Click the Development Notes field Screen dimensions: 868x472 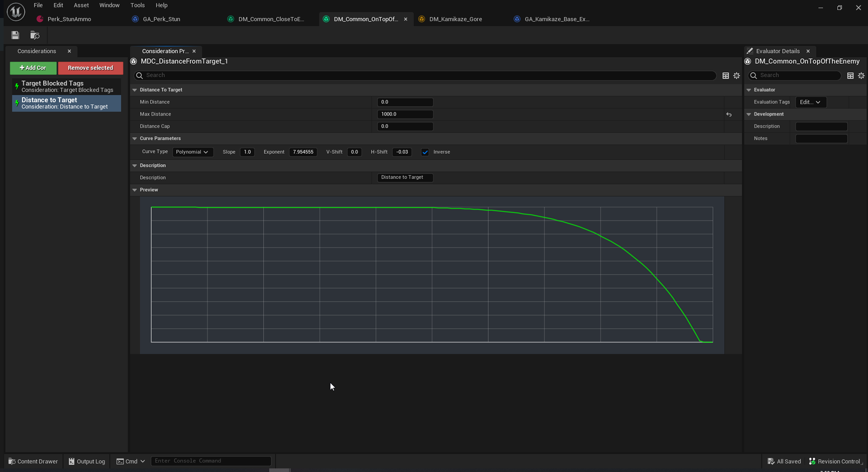pyautogui.click(x=821, y=139)
